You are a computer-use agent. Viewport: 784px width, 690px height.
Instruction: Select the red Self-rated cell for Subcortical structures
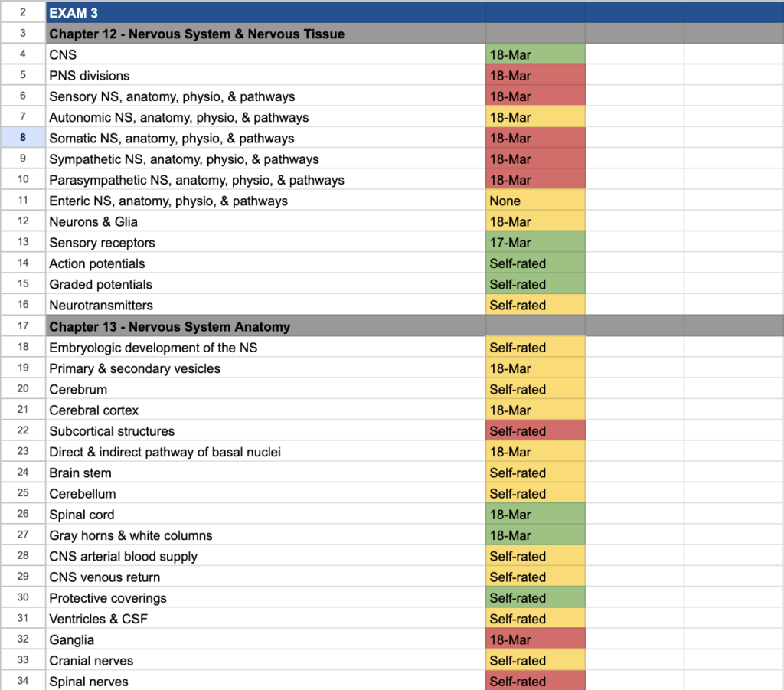pos(535,431)
